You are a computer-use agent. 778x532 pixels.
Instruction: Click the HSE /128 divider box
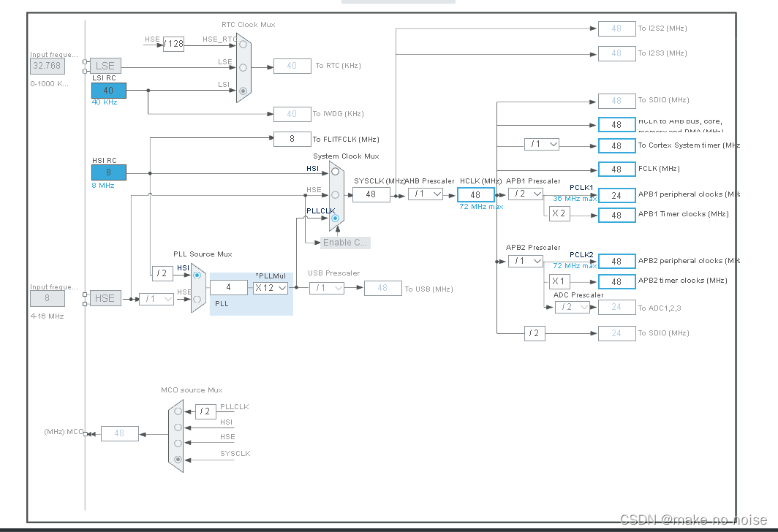tap(174, 44)
